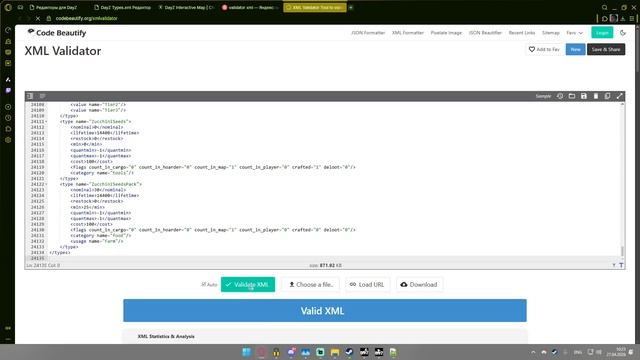This screenshot has width=640, height=360.
Task: Click the green Login button
Action: 602,33
